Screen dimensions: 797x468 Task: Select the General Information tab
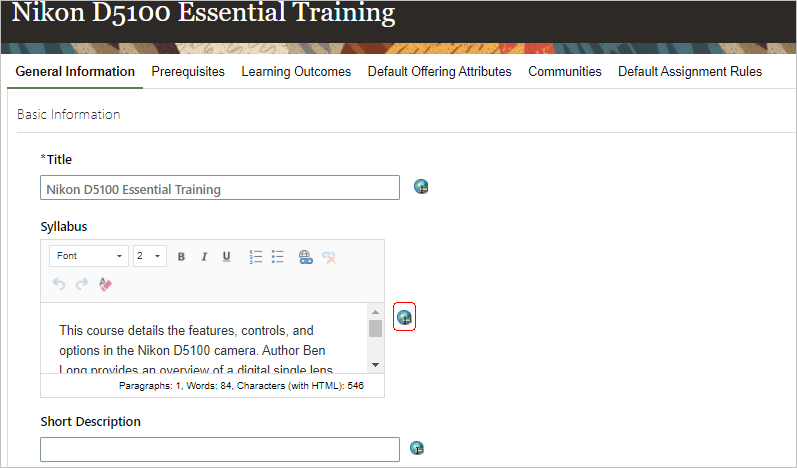(x=75, y=72)
